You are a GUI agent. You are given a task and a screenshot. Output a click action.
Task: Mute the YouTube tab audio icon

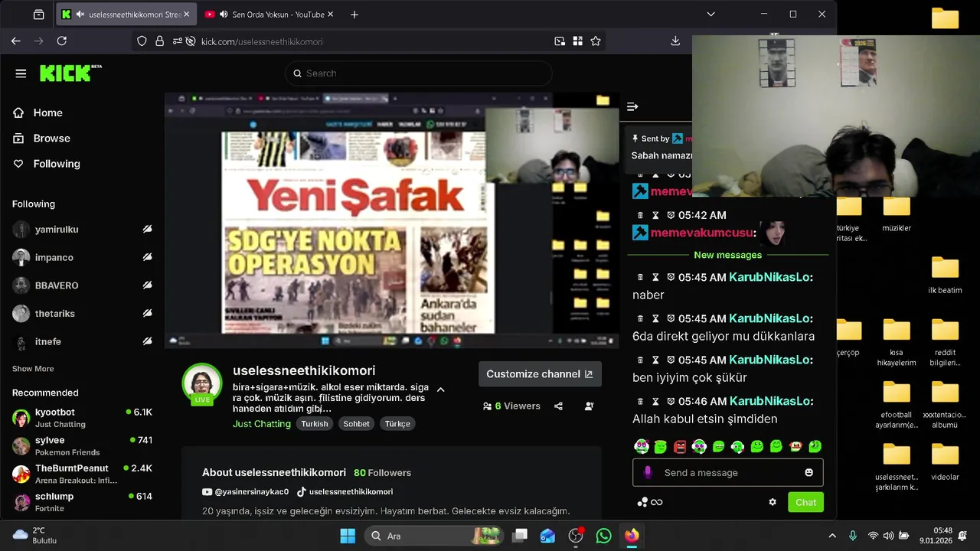224,15
